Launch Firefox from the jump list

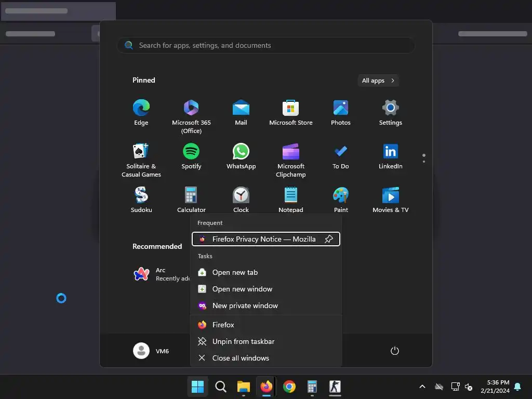point(265,325)
